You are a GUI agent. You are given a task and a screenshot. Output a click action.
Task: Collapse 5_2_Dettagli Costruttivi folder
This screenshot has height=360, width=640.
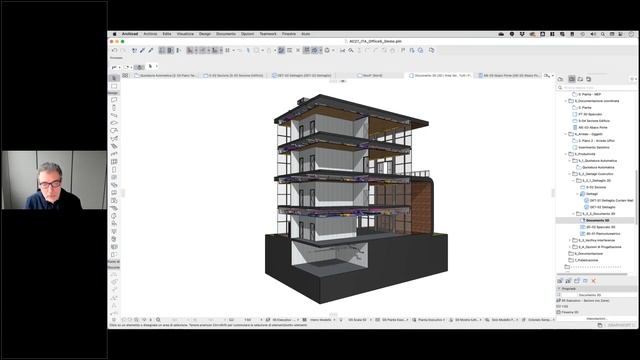pos(570,174)
